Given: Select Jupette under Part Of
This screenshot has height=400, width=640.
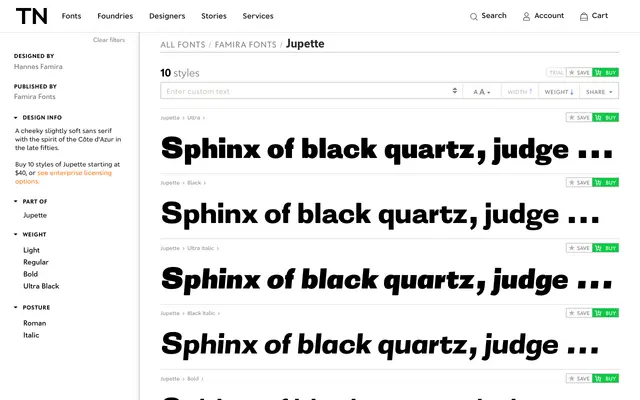Looking at the screenshot, I should pos(35,215).
